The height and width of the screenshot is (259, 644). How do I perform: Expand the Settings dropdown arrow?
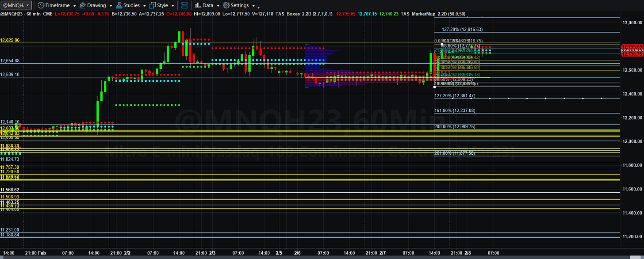click(x=253, y=6)
